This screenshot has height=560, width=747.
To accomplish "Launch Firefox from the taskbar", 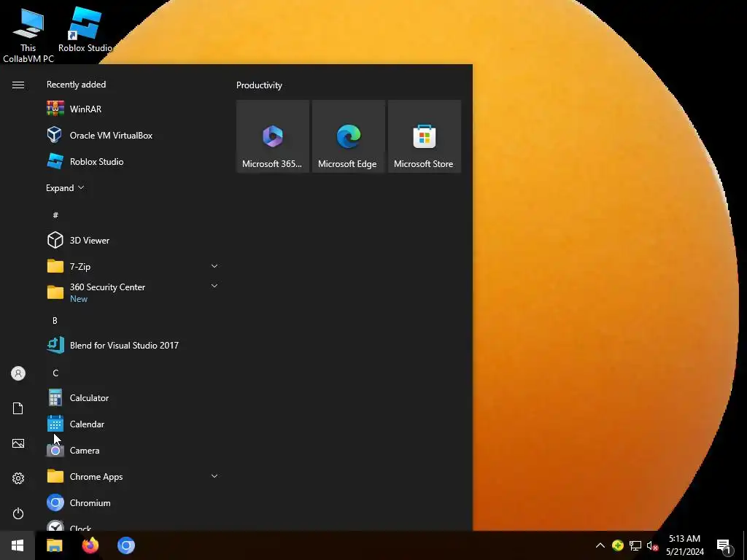I will (90, 545).
